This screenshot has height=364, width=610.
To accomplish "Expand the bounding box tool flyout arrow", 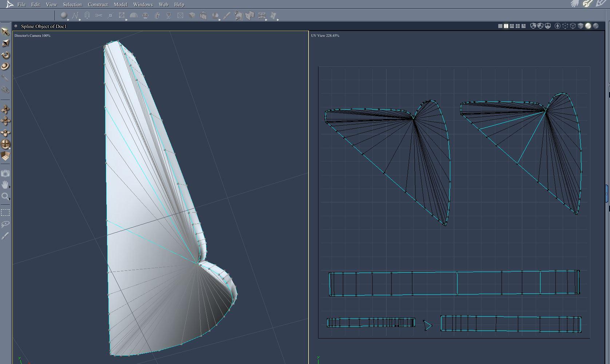I will click(126, 20).
